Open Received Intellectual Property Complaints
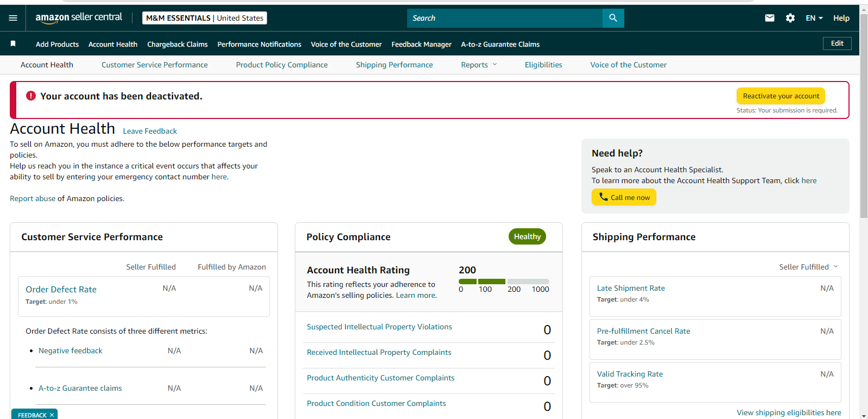 coord(379,352)
